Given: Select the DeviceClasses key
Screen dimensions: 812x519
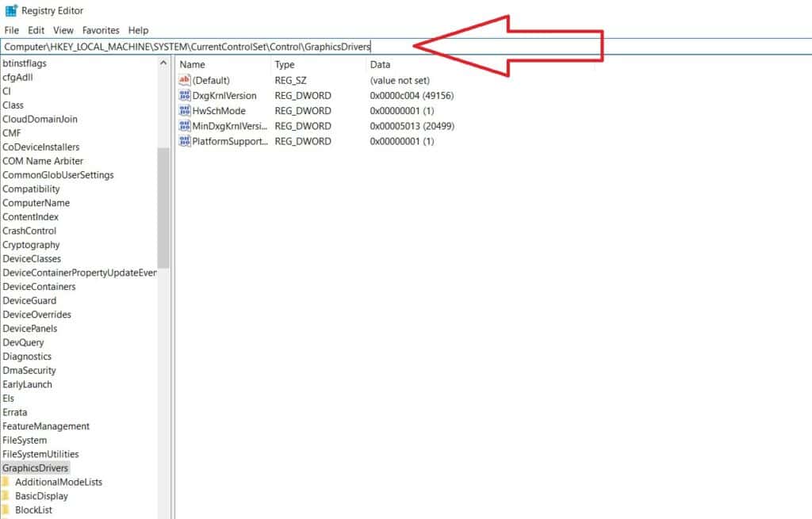Looking at the screenshot, I should click(32, 259).
